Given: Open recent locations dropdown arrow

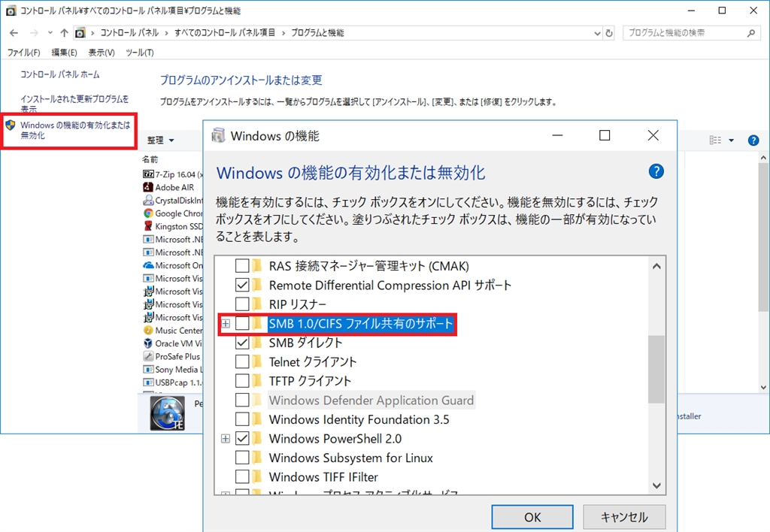Looking at the screenshot, I should point(50,33).
